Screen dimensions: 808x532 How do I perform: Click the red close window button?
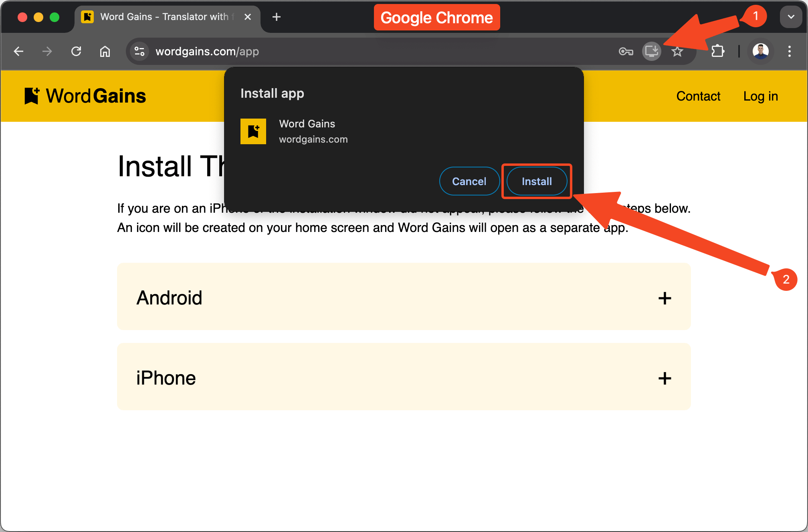tap(22, 17)
